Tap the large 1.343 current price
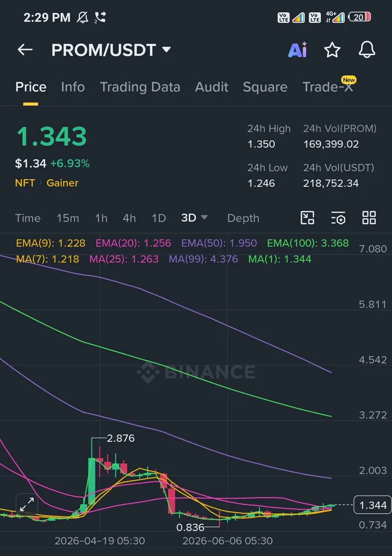The height and width of the screenshot is (556, 392). [x=52, y=136]
